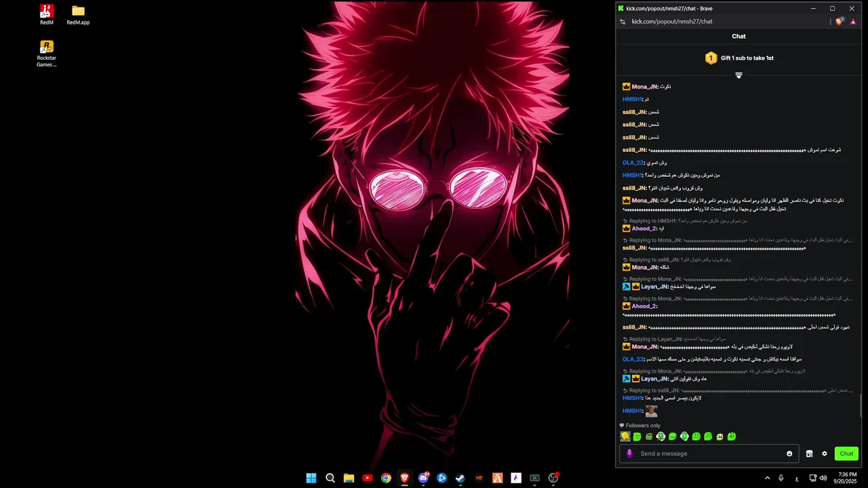Click the Chat header title
The image size is (868, 488).
point(738,36)
